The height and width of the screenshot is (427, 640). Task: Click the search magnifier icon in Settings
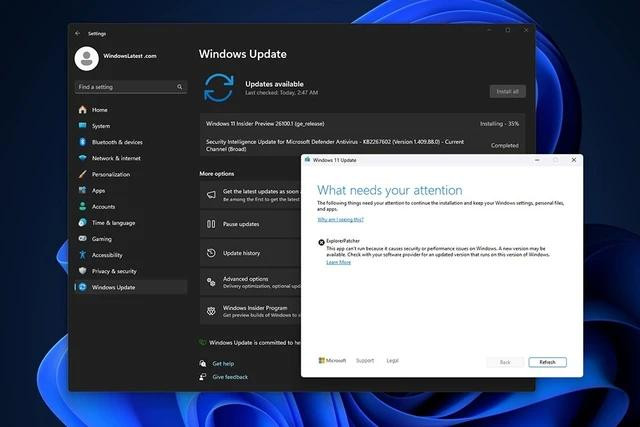click(x=180, y=87)
